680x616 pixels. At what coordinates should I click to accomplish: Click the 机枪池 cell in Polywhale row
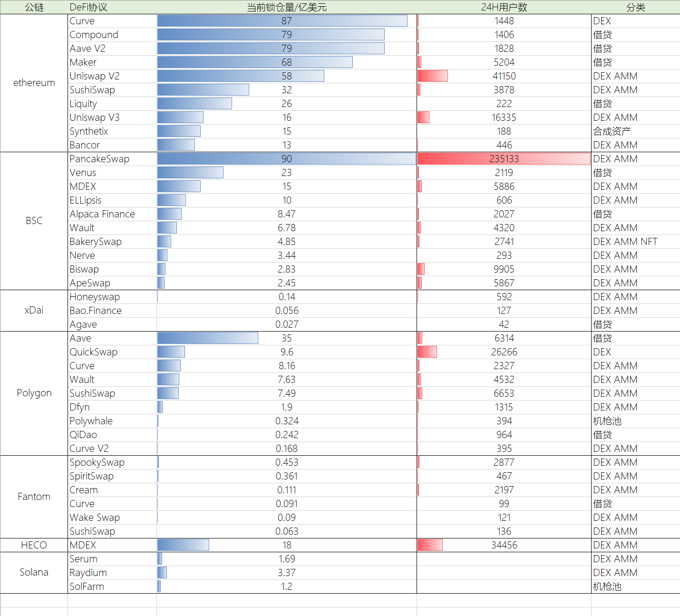(x=636, y=421)
